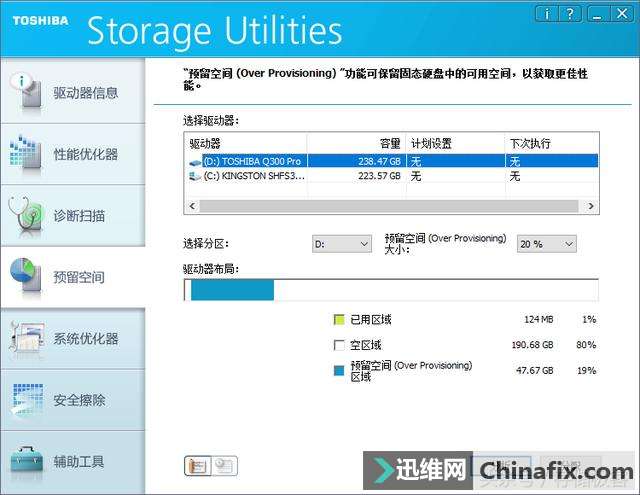This screenshot has width=640, height=495.
Task: Select the 安全擦除 secure erase icon
Action: (x=28, y=399)
